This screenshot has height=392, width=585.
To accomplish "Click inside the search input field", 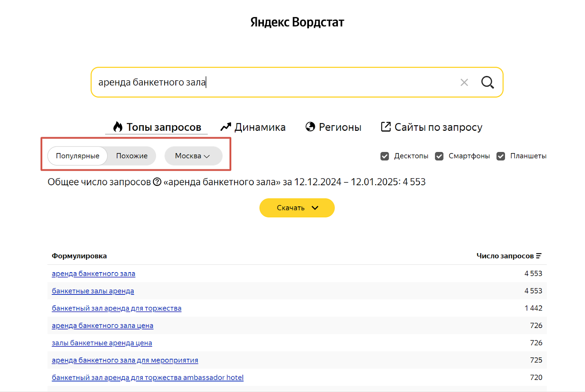I will (x=256, y=82).
